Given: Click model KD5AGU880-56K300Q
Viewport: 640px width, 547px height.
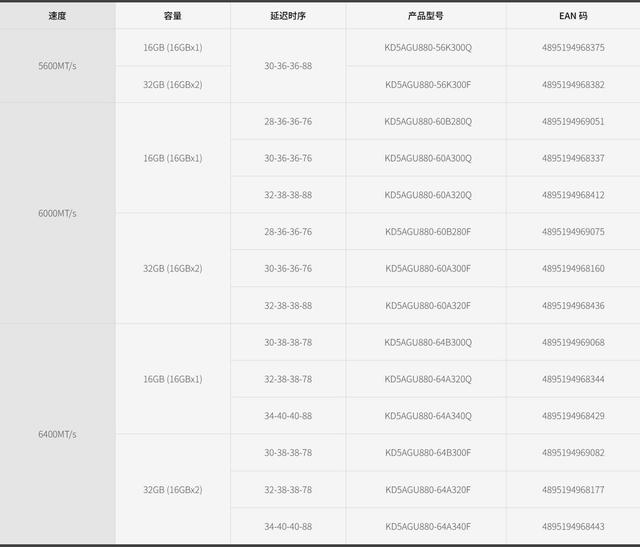Looking at the screenshot, I should pyautogui.click(x=428, y=47).
